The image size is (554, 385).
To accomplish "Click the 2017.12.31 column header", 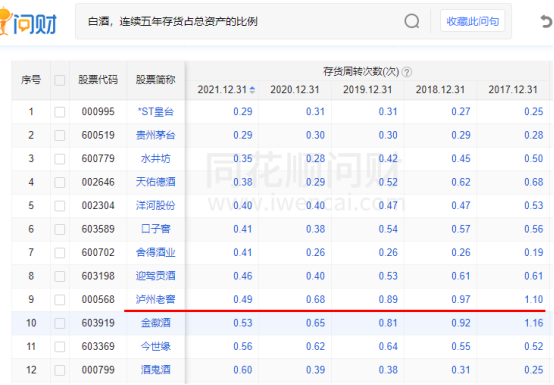I will [513, 90].
